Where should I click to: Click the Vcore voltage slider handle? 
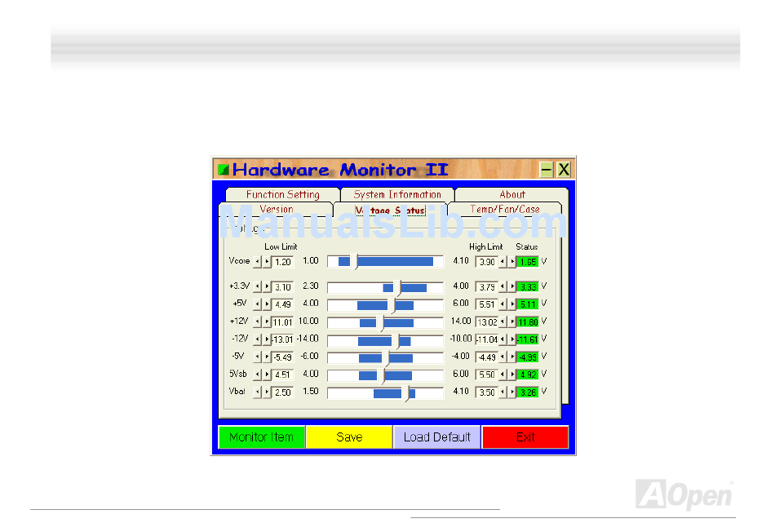click(x=356, y=262)
